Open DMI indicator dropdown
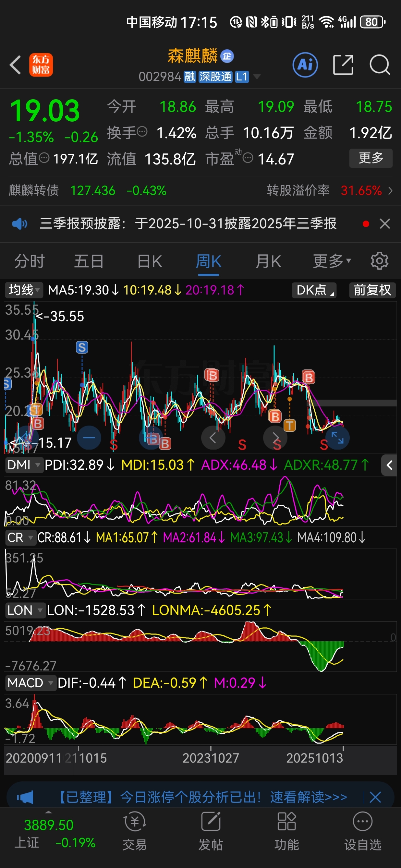The image size is (401, 868). (x=24, y=465)
